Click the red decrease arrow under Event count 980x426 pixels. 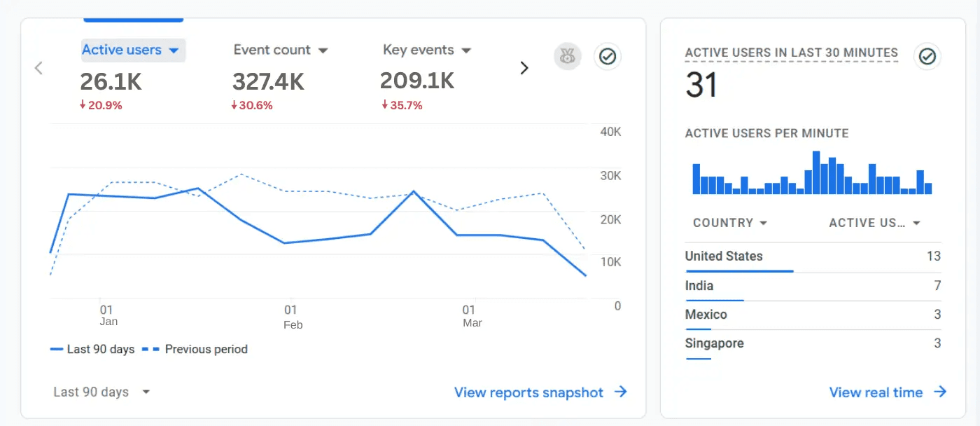click(x=233, y=105)
